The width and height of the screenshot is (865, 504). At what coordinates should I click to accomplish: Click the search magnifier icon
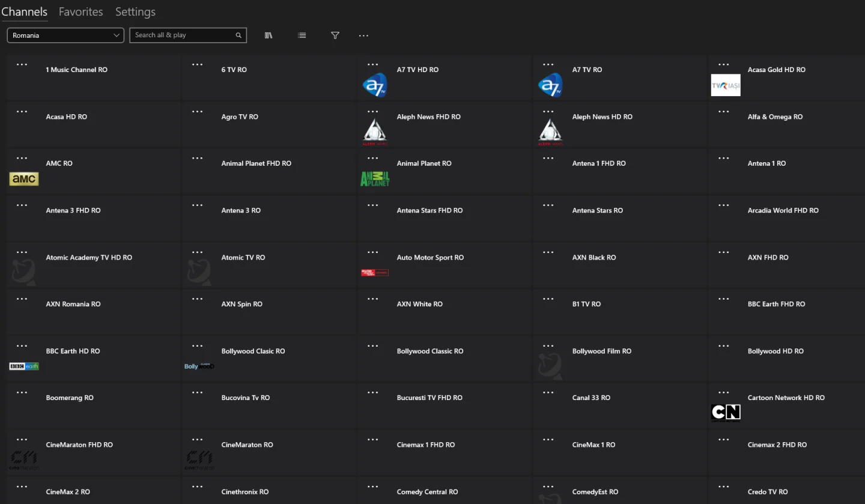238,35
